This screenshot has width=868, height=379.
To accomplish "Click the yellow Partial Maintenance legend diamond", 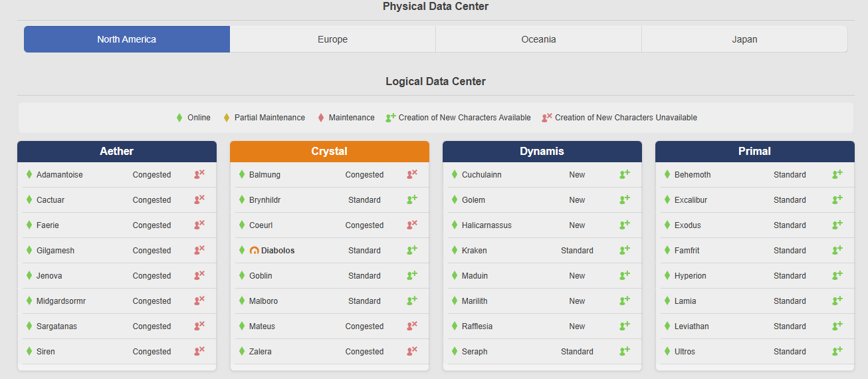I will (x=226, y=118).
